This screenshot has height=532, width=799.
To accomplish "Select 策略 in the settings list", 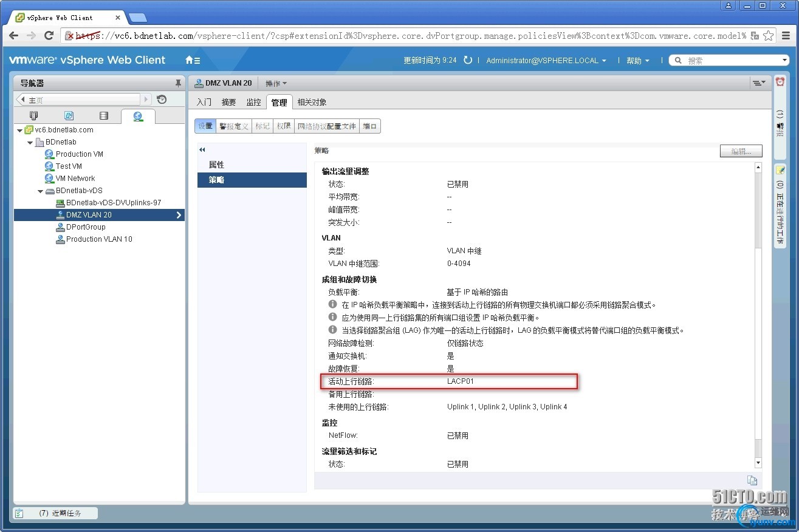I will pos(252,180).
